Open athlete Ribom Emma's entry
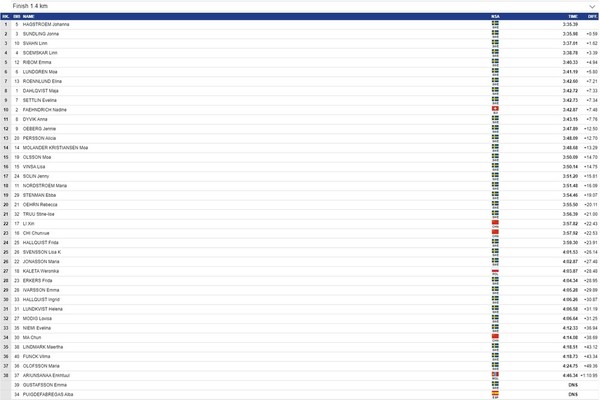 tap(36, 62)
